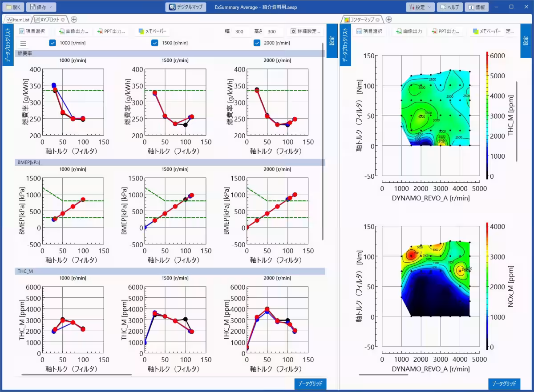Uncheck the 1000 [r/min] checkbox
The height and width of the screenshot is (392, 534).
[x=53, y=43]
